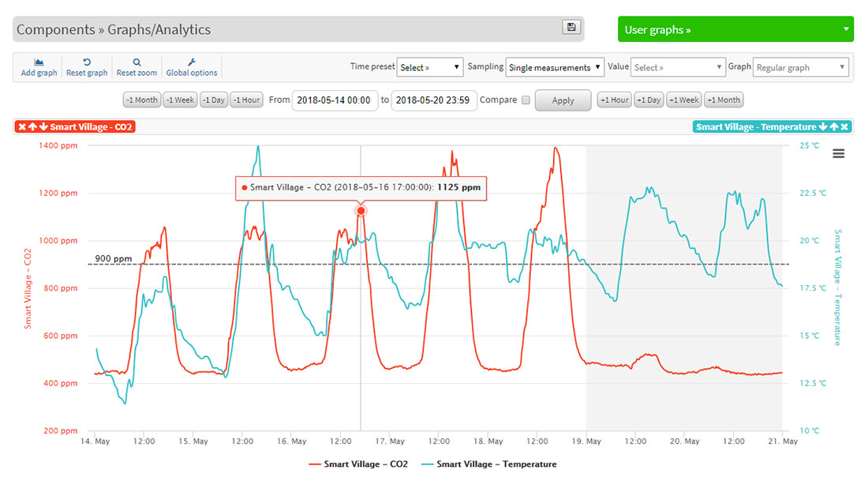Screen dimensions: 868x481
Task: Click the Add graph icon
Action: point(39,62)
